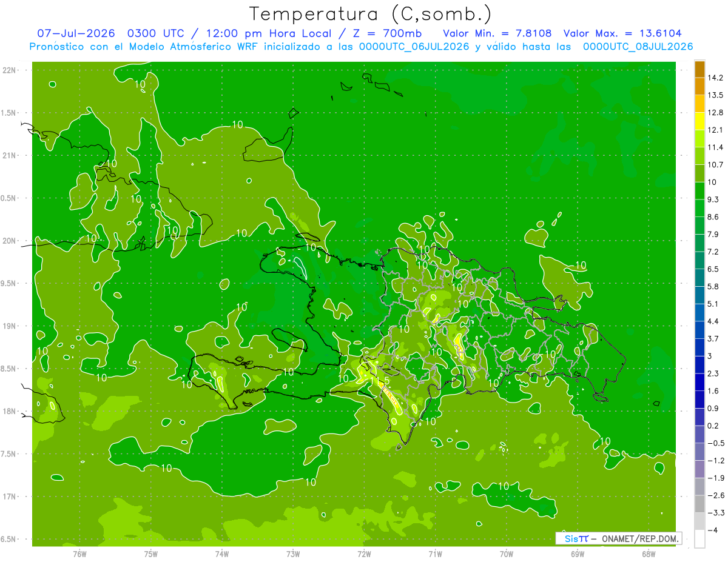Click the 71W longitude axis label
The height and width of the screenshot is (562, 728).
435,554
